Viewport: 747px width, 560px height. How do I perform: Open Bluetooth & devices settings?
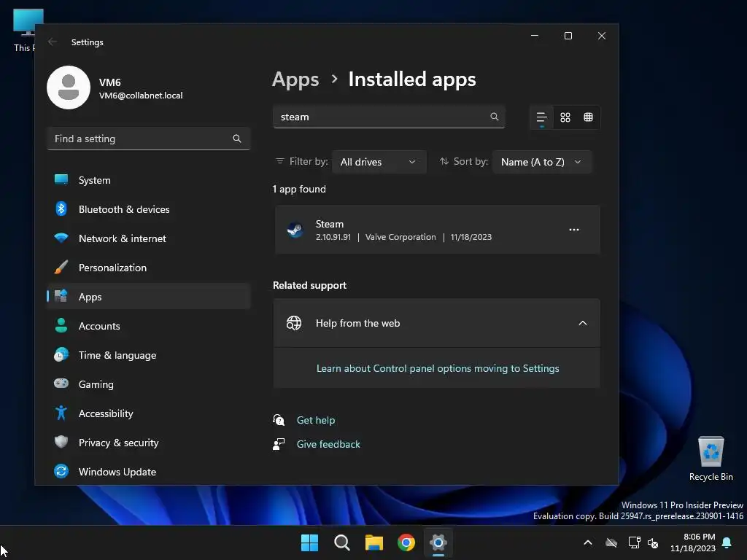click(149, 209)
